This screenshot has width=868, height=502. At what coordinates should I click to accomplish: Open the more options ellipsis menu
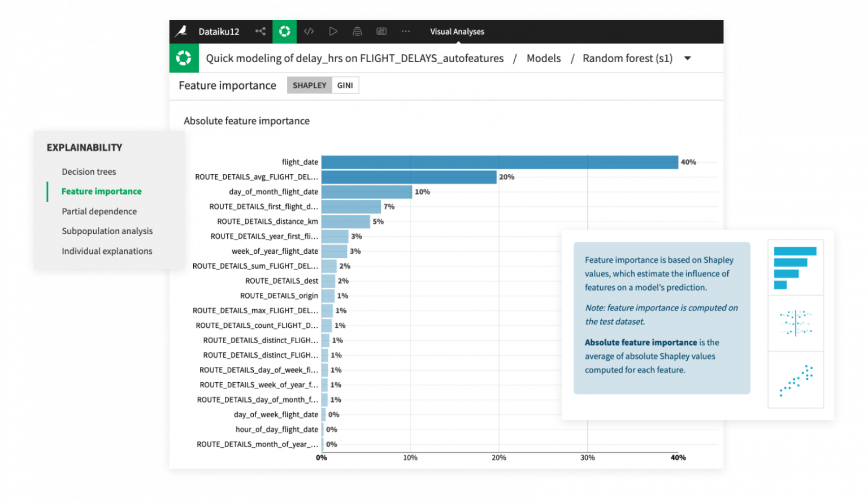click(x=406, y=31)
